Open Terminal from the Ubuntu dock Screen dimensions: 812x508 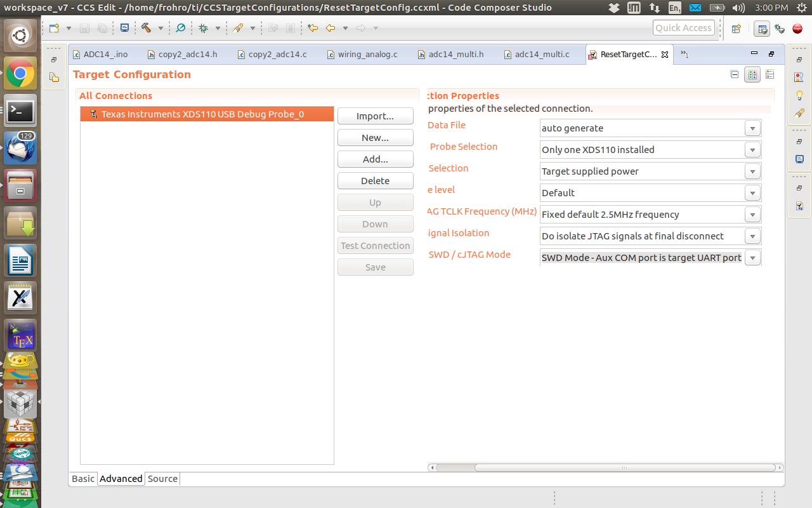coord(20,111)
